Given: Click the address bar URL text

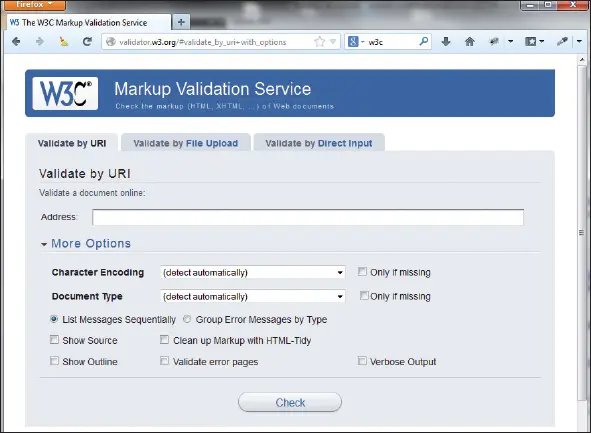Looking at the screenshot, I should (x=203, y=42).
